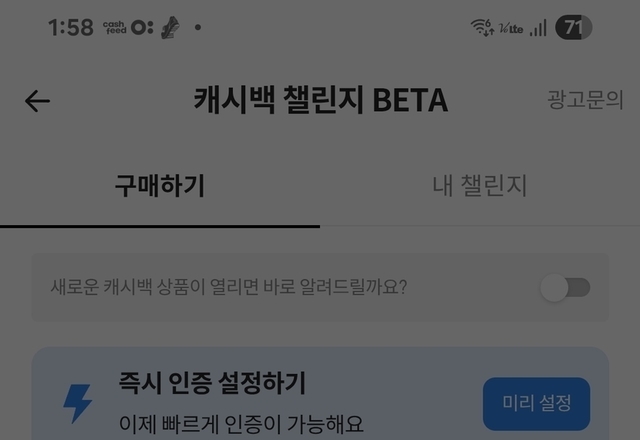The width and height of the screenshot is (640, 440).
Task: Click the 미리 설정 button
Action: [536, 404]
